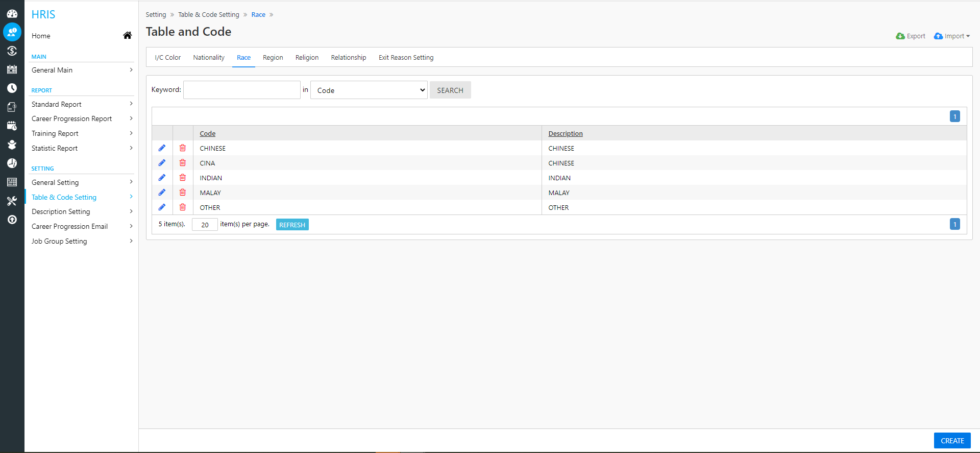
Task: Open the Table & Code Setting menu label
Action: (x=64, y=197)
